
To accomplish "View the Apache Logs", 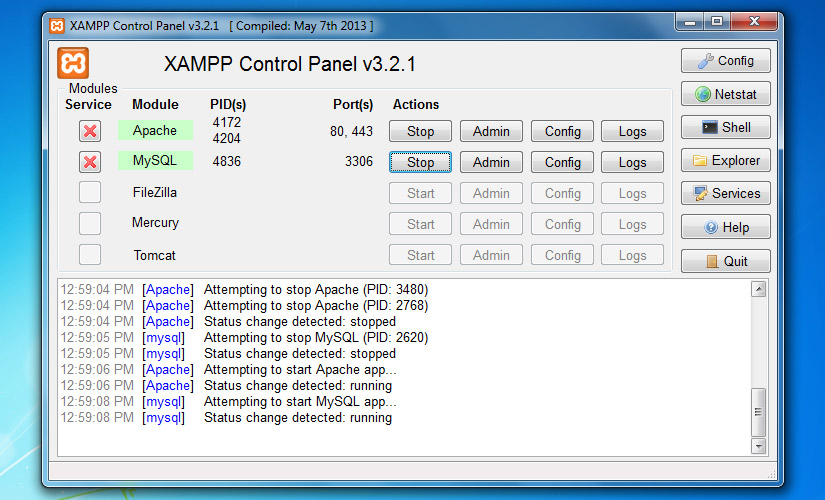I will click(x=632, y=132).
